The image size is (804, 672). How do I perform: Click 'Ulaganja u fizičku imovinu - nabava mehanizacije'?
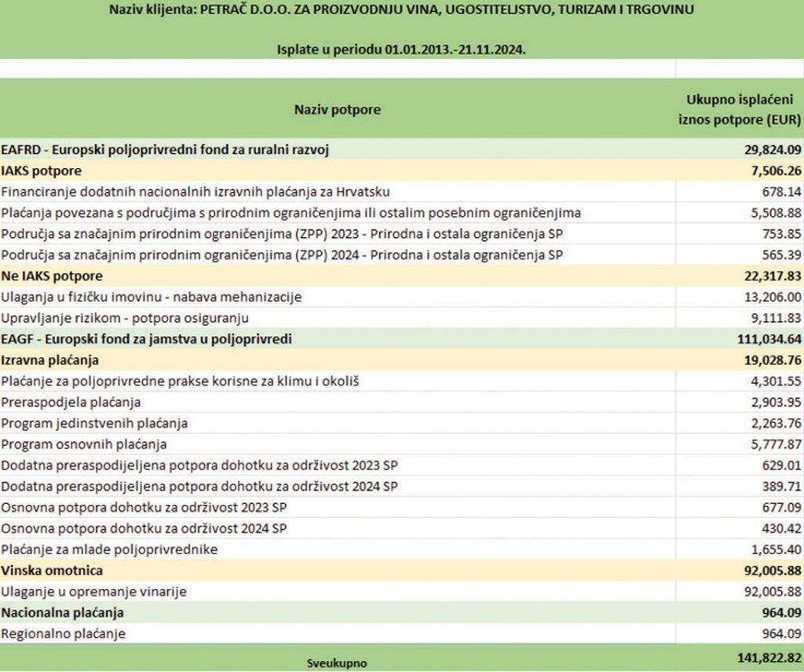coord(152,297)
